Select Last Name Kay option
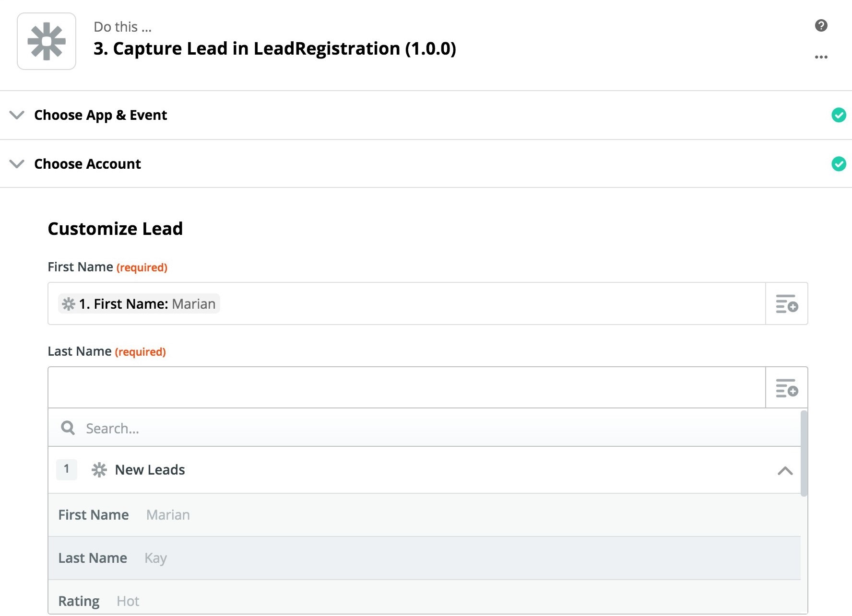Screen dimensions: 852x616 point(112,558)
